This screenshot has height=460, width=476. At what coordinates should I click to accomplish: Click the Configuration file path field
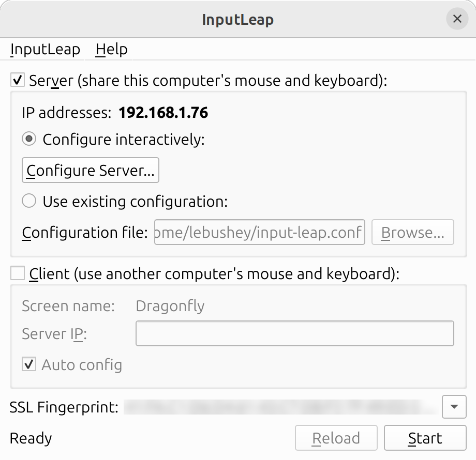click(260, 232)
